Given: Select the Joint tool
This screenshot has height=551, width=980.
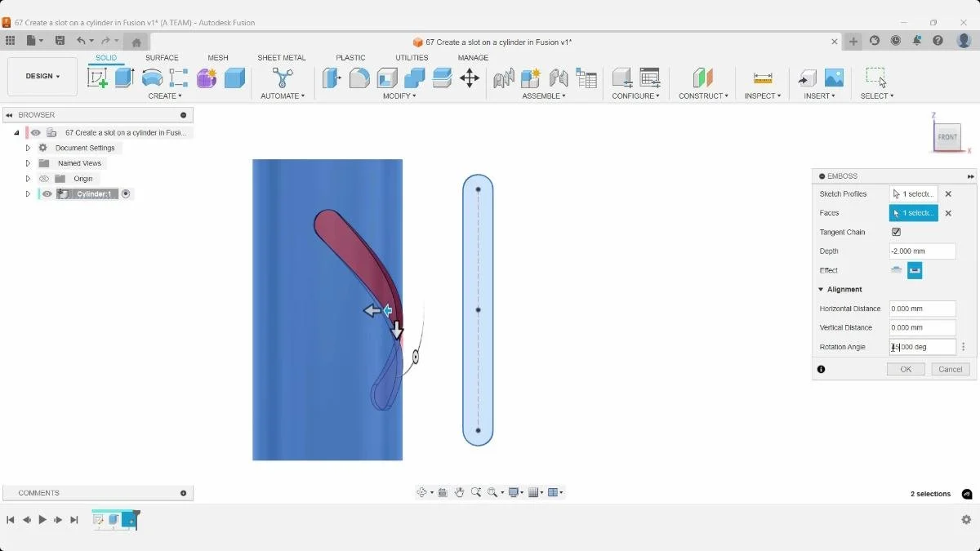Looking at the screenshot, I should [559, 78].
